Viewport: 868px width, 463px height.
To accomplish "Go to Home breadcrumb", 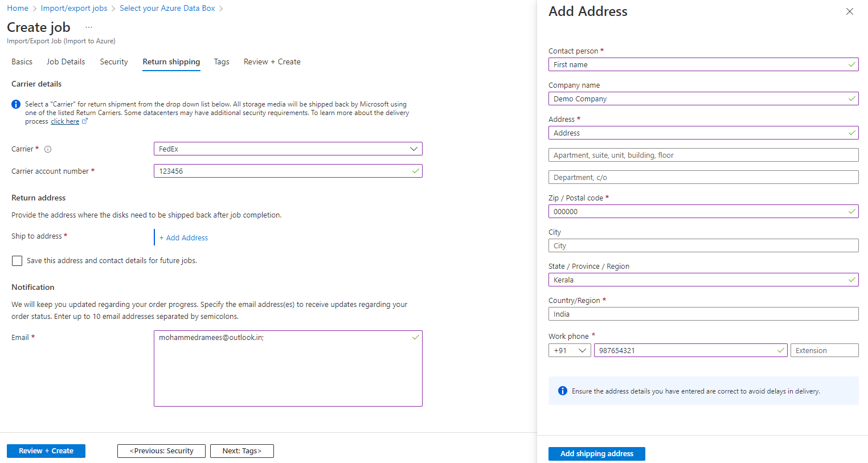I will click(x=18, y=8).
